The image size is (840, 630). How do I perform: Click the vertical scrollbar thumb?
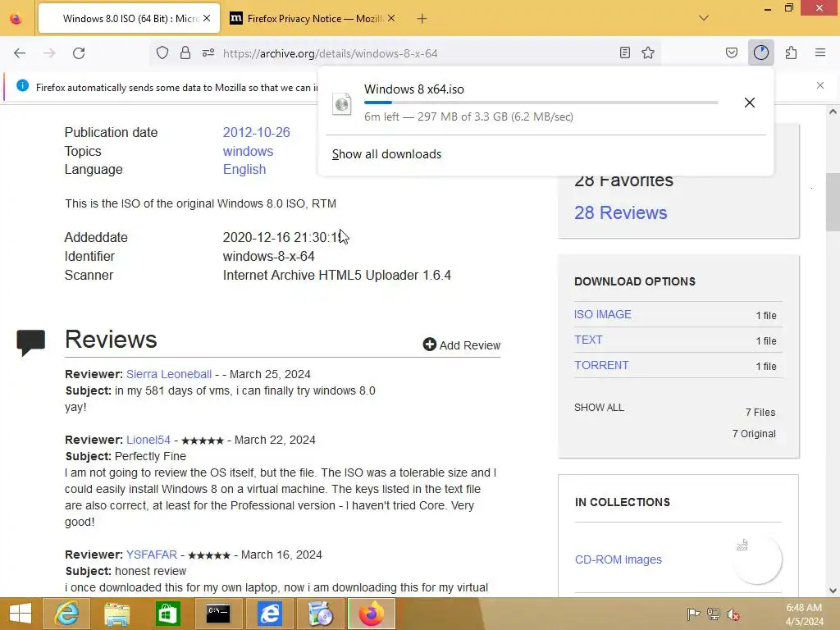(x=833, y=202)
